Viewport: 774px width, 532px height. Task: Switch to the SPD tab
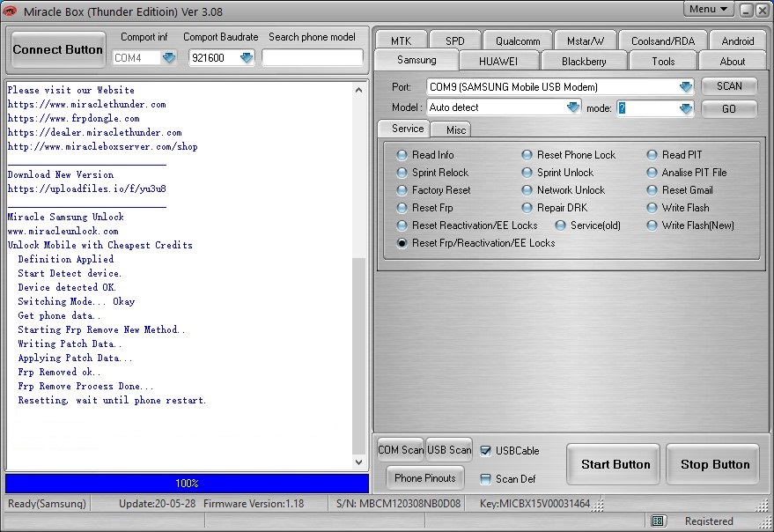coord(454,41)
